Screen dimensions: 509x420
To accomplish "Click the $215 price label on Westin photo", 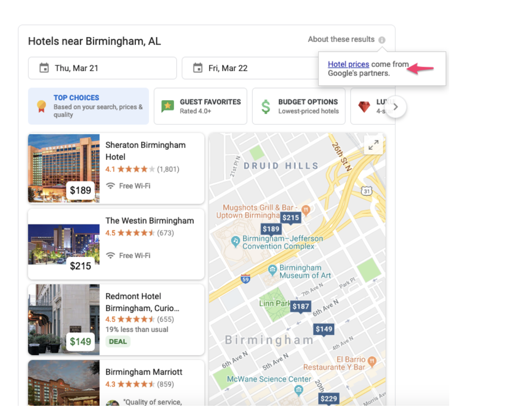I will [x=80, y=266].
